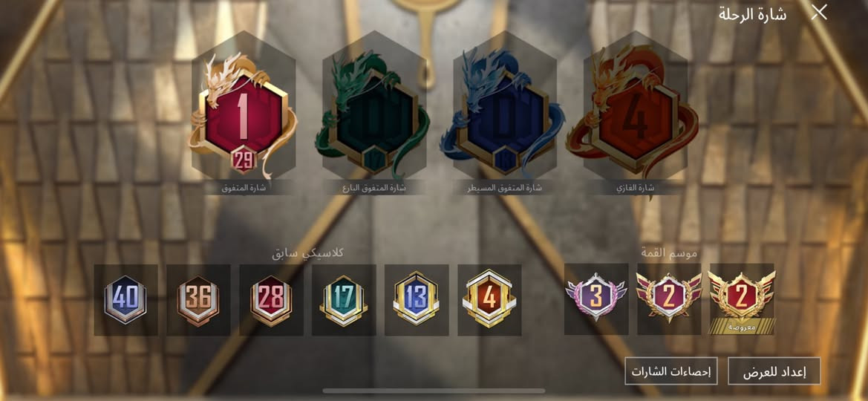Screen dimensions: 868x401
Task: Choose the classic badge numbered 40
Action: click(x=125, y=300)
